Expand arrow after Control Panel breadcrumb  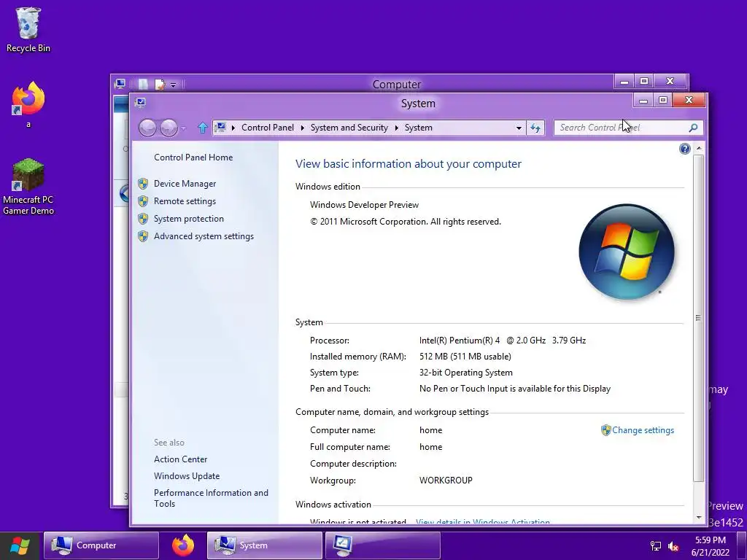[x=302, y=128]
